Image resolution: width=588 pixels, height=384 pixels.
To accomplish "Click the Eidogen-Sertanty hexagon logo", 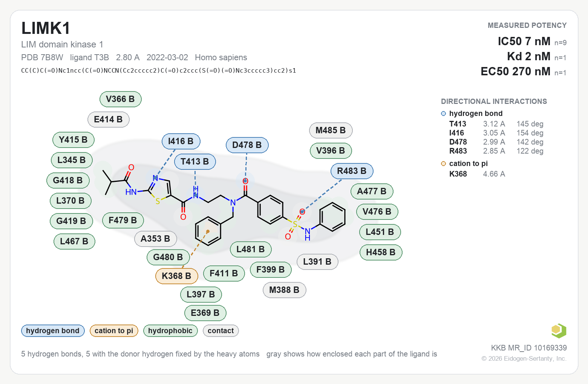I will click(x=559, y=331).
